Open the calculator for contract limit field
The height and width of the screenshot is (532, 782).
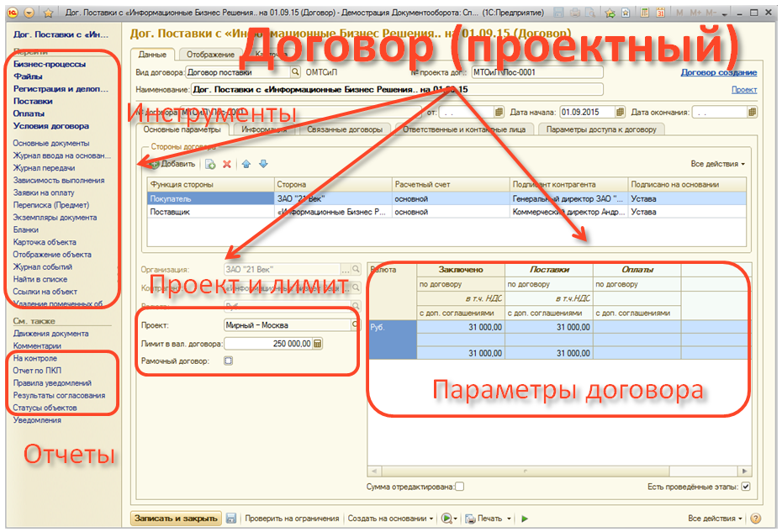point(318,343)
